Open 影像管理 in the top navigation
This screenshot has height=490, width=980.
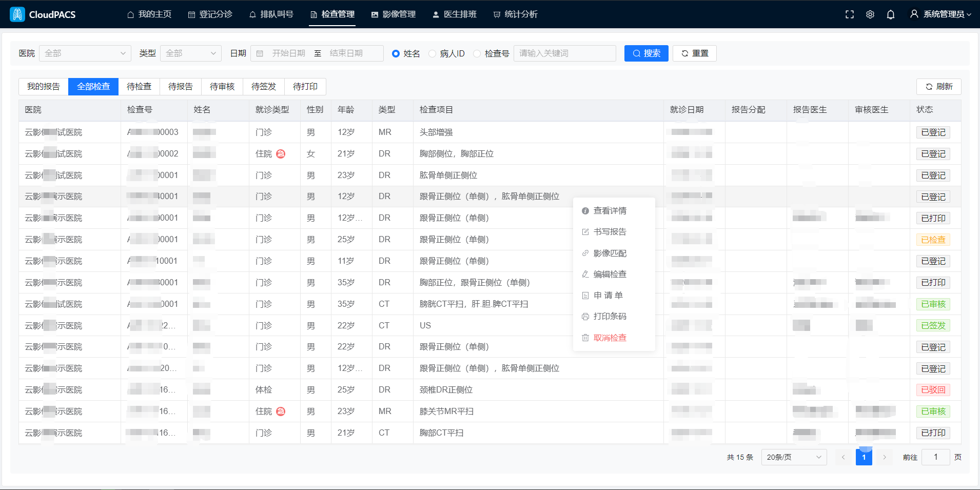tap(394, 14)
